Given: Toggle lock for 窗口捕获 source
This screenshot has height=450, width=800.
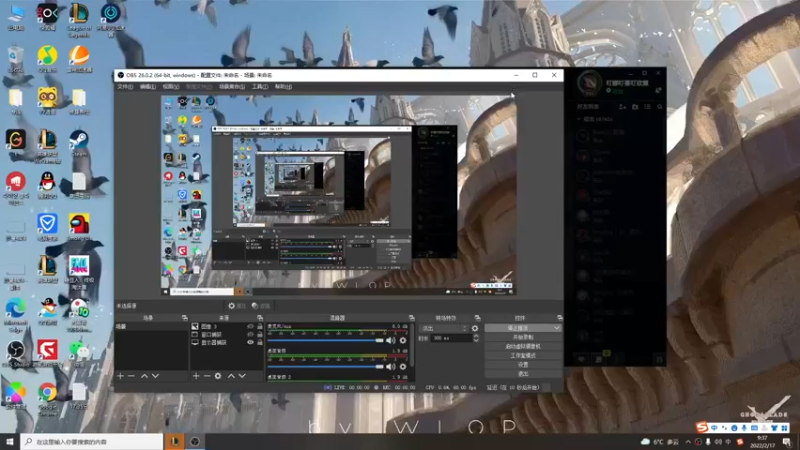Looking at the screenshot, I should pyautogui.click(x=260, y=334).
